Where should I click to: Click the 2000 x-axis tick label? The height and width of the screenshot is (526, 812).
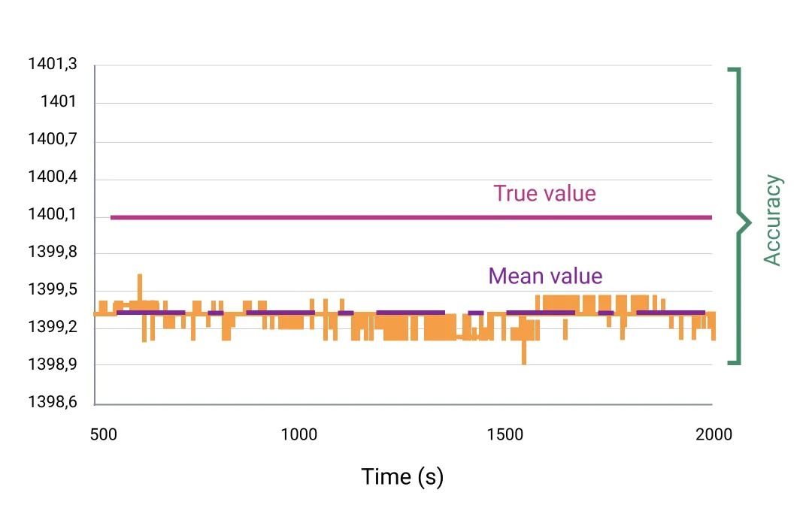click(x=714, y=434)
